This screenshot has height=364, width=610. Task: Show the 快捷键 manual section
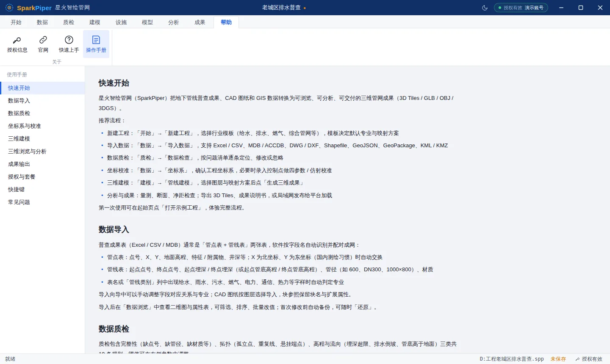coord(42,190)
